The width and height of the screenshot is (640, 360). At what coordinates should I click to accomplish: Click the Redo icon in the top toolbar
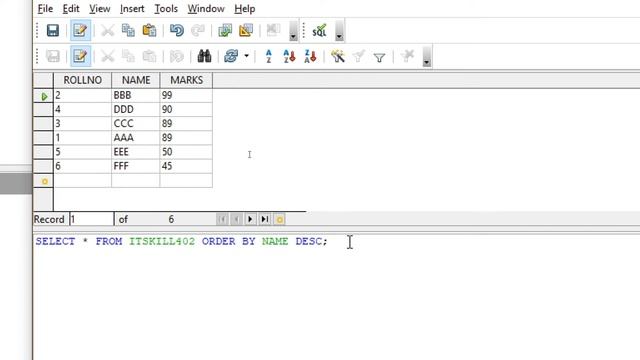(x=198, y=31)
